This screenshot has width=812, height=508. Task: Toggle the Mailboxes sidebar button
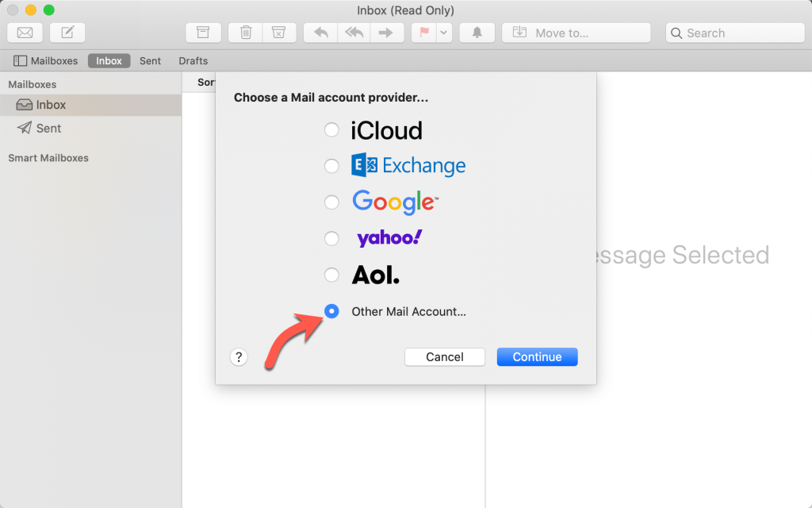[x=46, y=60]
